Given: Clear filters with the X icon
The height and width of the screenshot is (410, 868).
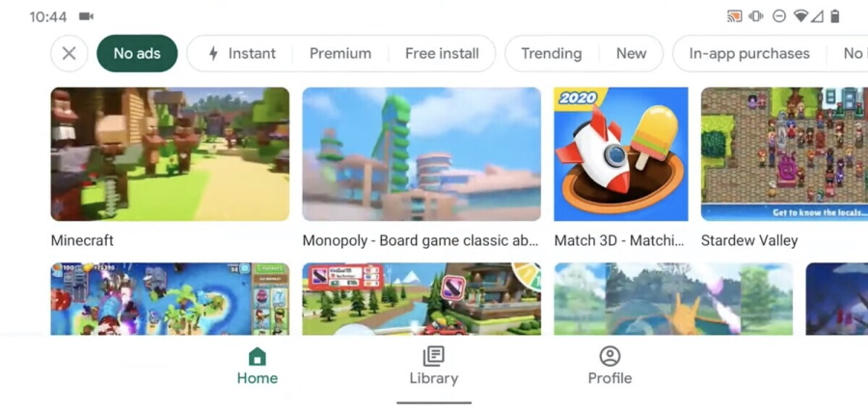Looking at the screenshot, I should tap(69, 54).
